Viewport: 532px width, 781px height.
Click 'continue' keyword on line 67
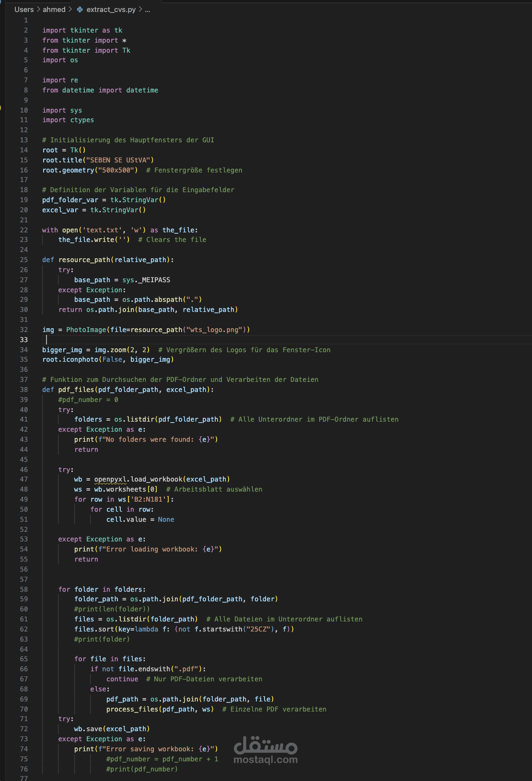[x=122, y=679]
